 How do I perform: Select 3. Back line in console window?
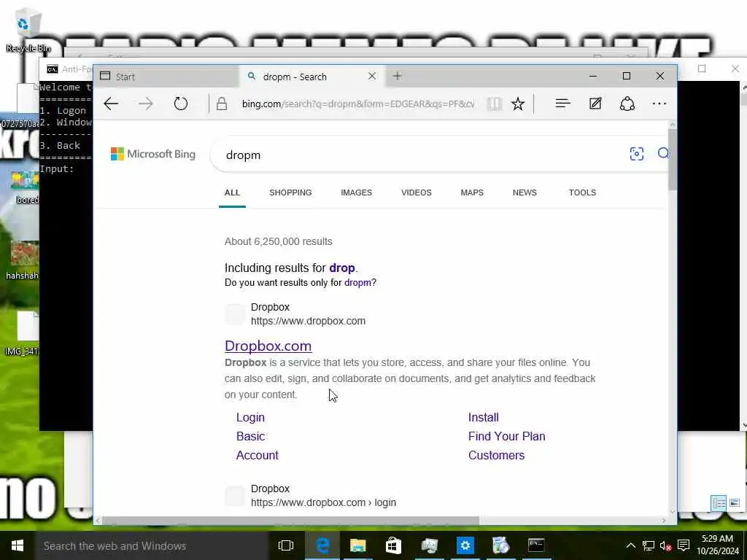[x=60, y=146]
